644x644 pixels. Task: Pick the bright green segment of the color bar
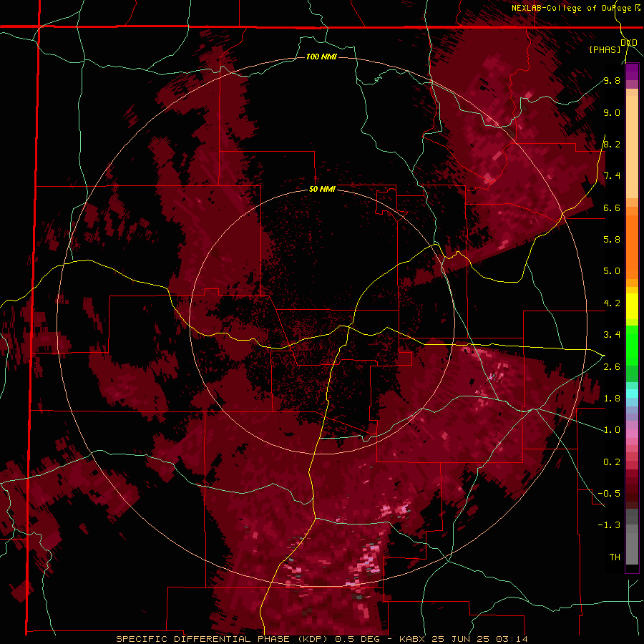tap(632, 347)
